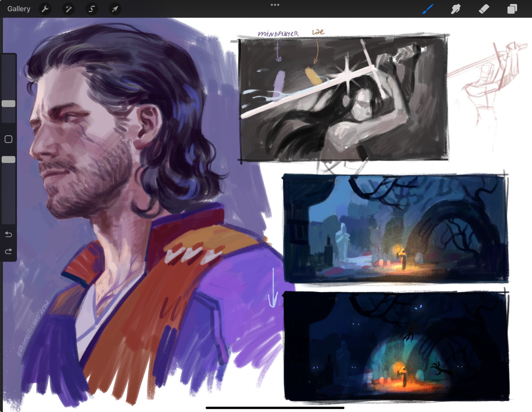The image size is (532, 412).
Task: Click the brush size slider handle
Action: click(x=9, y=104)
